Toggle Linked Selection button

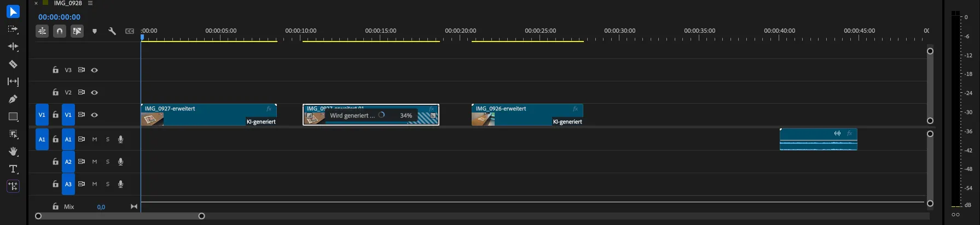tap(77, 31)
